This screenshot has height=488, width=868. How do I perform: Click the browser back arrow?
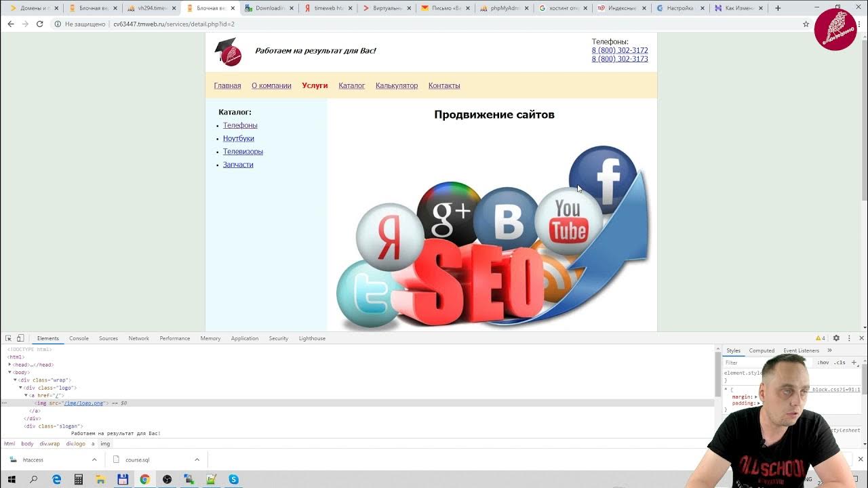[11, 24]
